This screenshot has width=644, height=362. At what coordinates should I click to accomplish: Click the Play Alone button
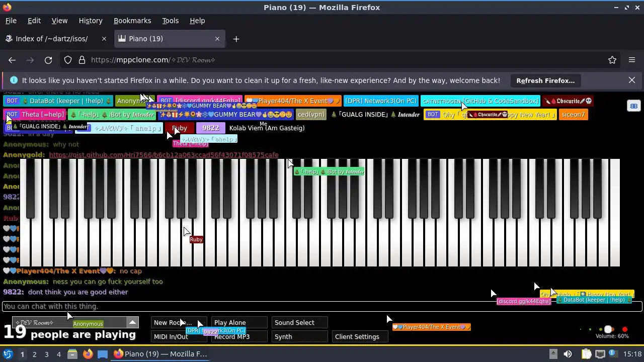[239, 323]
